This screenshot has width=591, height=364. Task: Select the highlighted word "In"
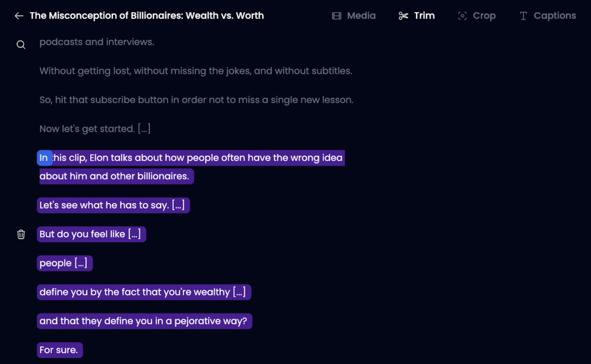click(44, 158)
